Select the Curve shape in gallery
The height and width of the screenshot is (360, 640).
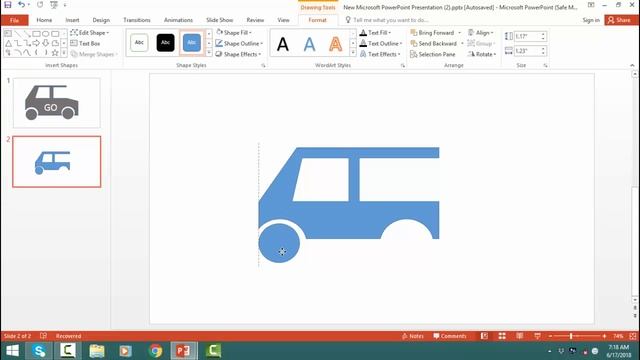coord(27,53)
